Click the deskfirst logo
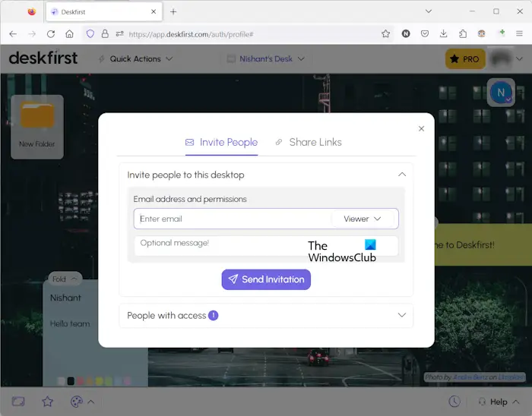Image resolution: width=532 pixels, height=416 pixels. click(43, 58)
